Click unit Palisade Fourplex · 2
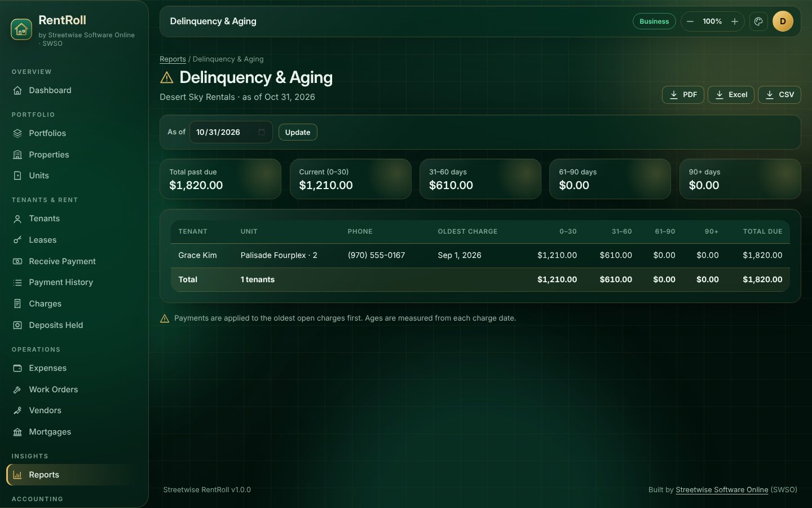The height and width of the screenshot is (508, 812). click(x=279, y=255)
